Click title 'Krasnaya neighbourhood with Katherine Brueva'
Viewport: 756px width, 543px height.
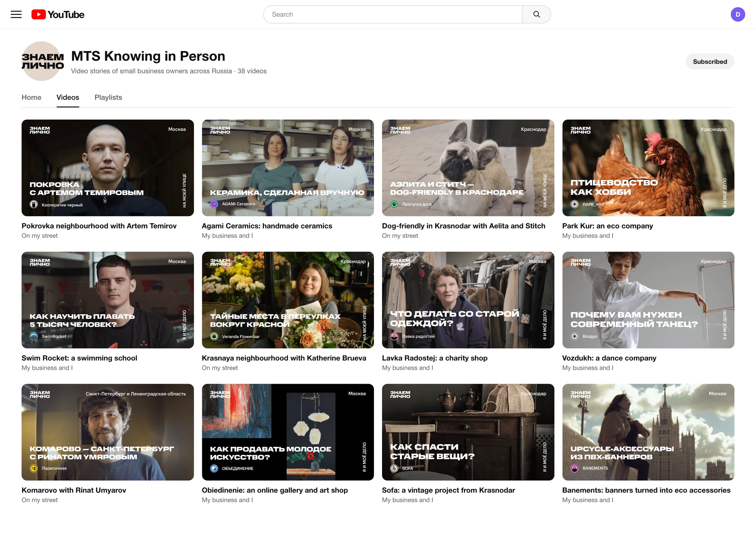tap(284, 358)
